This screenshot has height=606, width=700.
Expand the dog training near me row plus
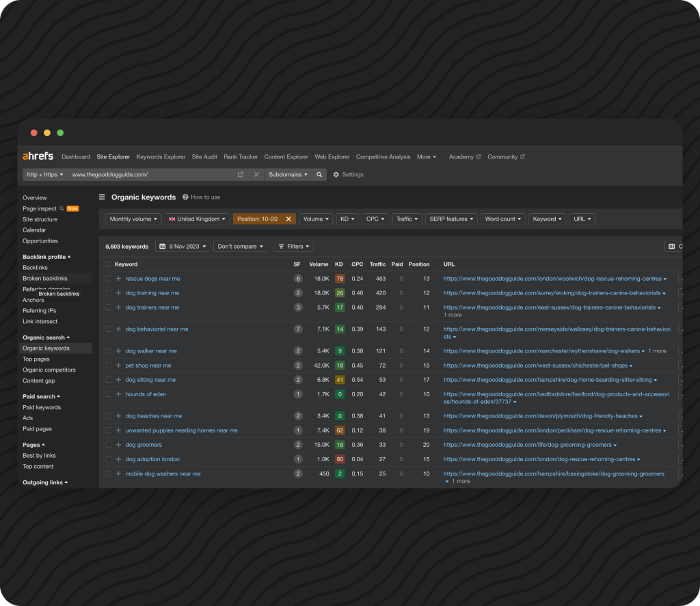click(118, 292)
